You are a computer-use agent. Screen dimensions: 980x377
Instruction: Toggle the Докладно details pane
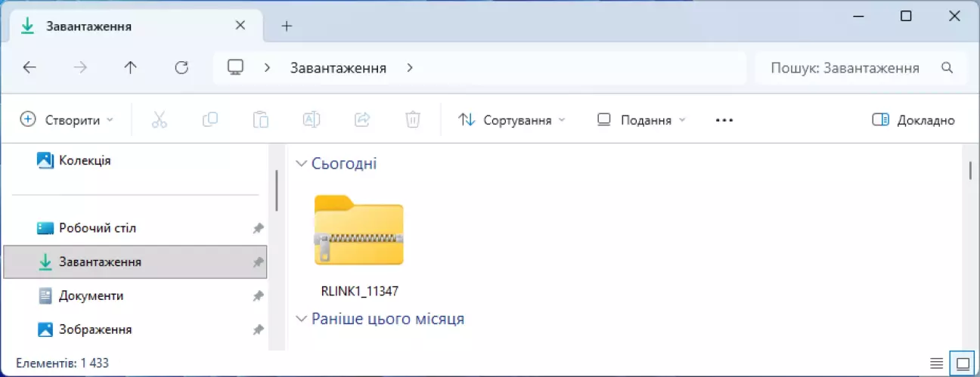913,120
